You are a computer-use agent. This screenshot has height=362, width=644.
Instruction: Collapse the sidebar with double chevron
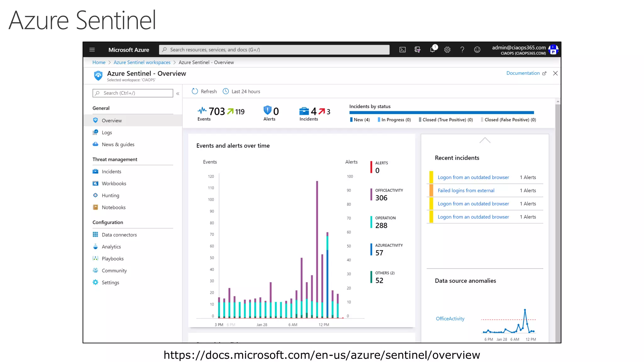pos(178,94)
